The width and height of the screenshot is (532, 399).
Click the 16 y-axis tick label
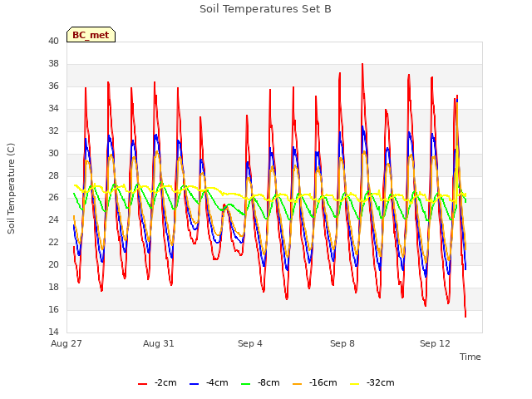click(53, 309)
